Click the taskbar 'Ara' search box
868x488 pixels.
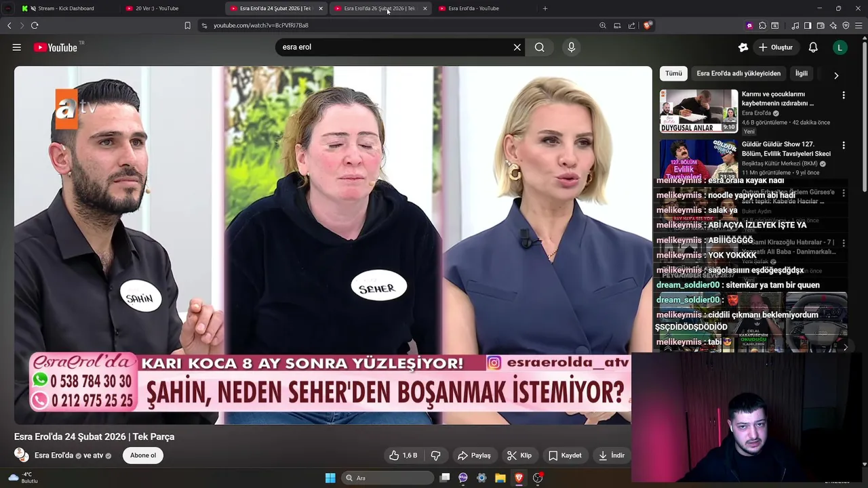[x=387, y=478]
